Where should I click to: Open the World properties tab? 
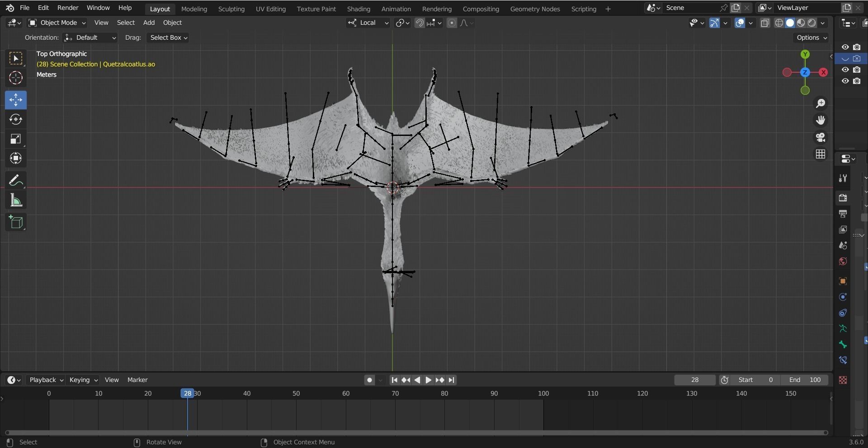[x=843, y=261]
